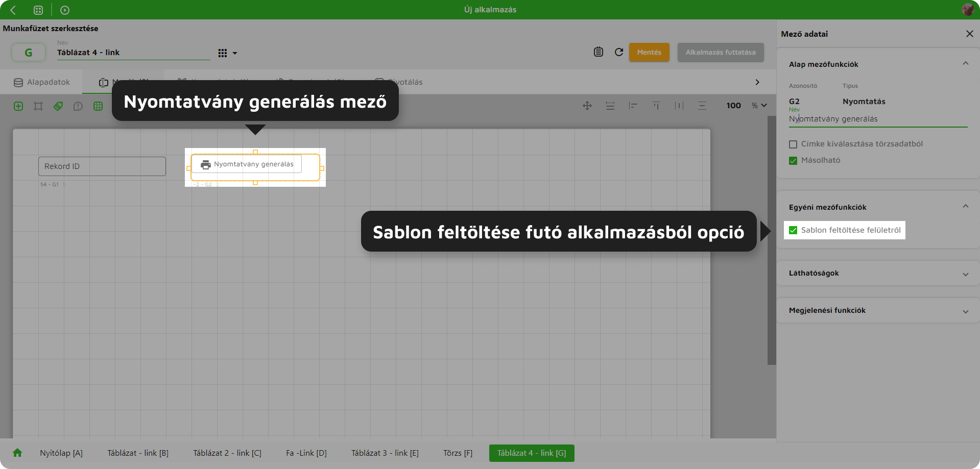
Task: Uncheck the Másolható checkbox
Action: [x=793, y=161]
